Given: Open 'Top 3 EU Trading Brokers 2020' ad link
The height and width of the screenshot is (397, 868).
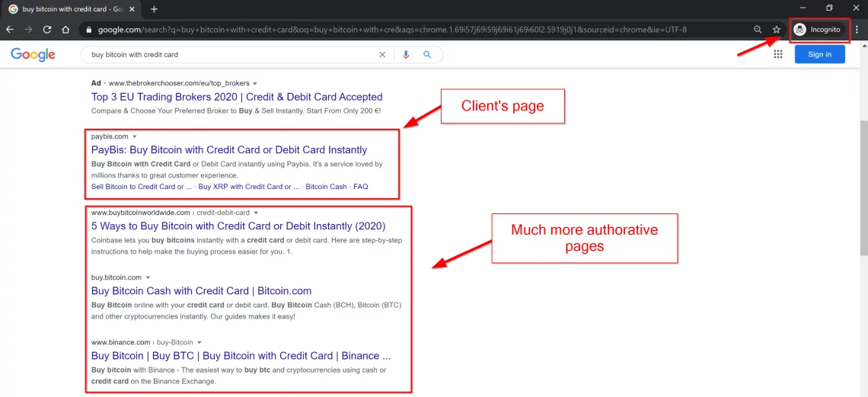Looking at the screenshot, I should pyautogui.click(x=237, y=97).
